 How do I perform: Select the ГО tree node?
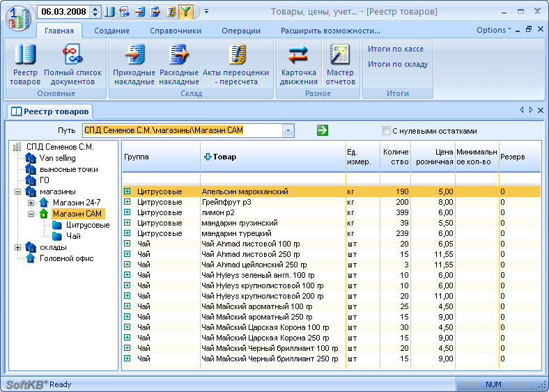coord(38,180)
